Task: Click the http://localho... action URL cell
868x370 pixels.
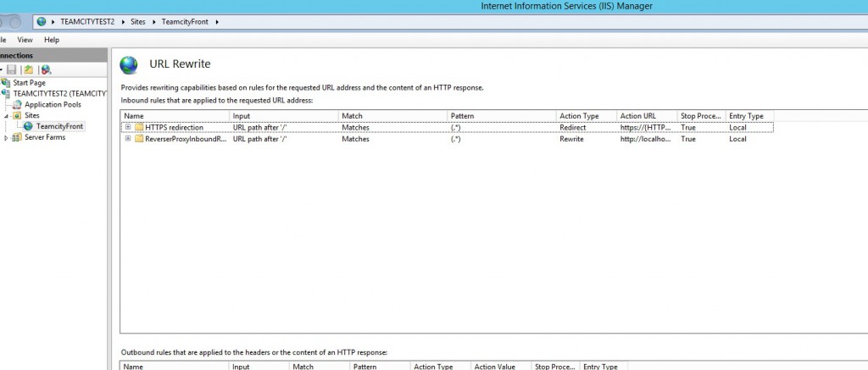Action: click(646, 140)
